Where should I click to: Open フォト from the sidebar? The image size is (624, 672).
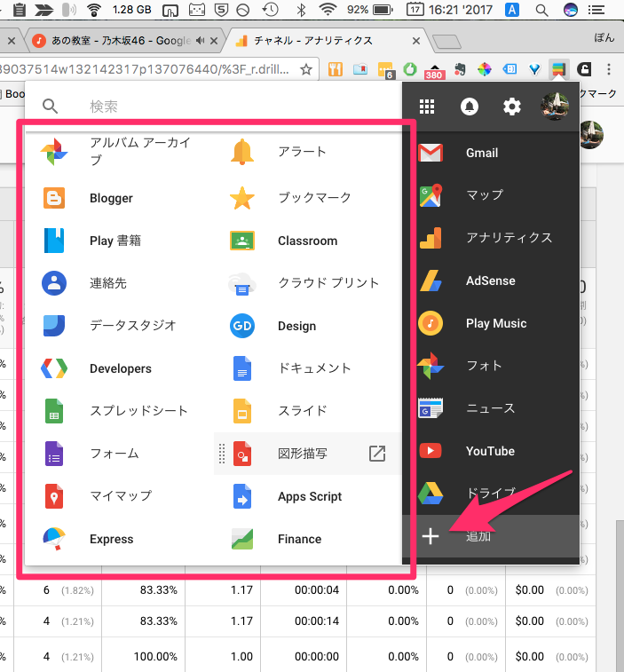click(x=491, y=366)
